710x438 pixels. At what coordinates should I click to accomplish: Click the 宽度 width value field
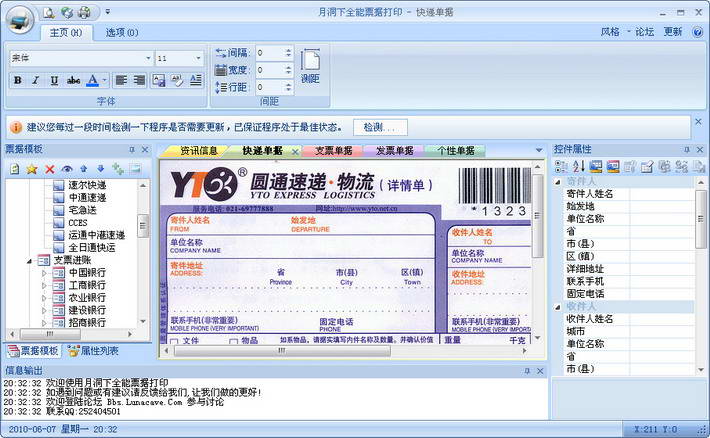(270, 70)
